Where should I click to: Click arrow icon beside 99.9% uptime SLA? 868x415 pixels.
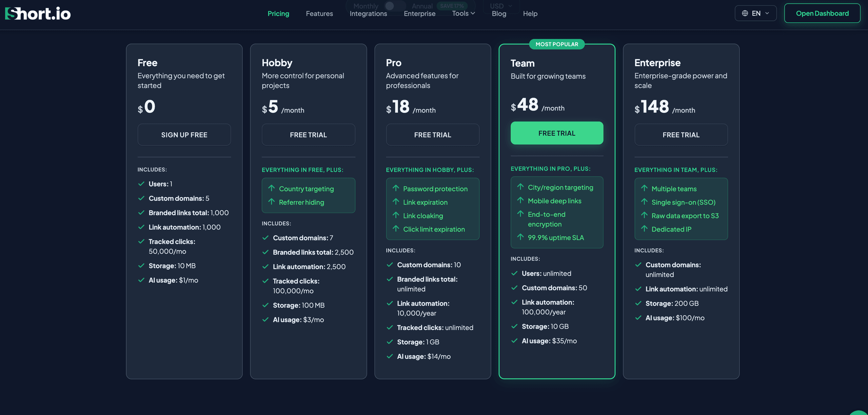(520, 237)
